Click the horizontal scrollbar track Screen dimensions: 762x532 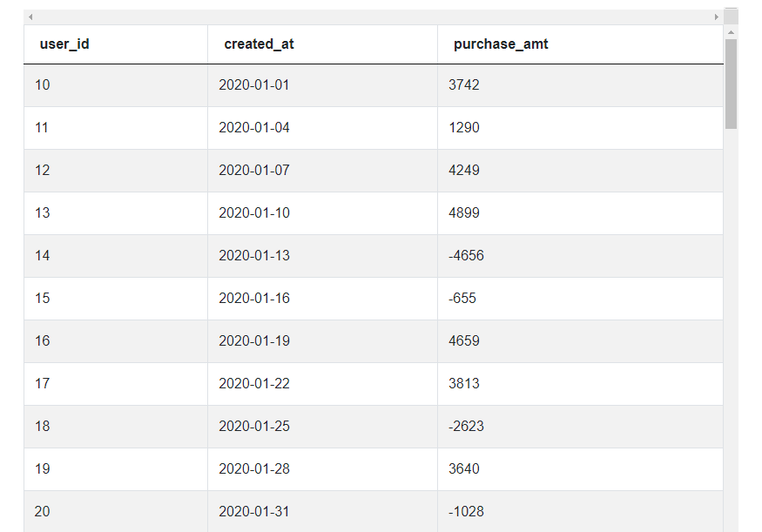tap(373, 17)
